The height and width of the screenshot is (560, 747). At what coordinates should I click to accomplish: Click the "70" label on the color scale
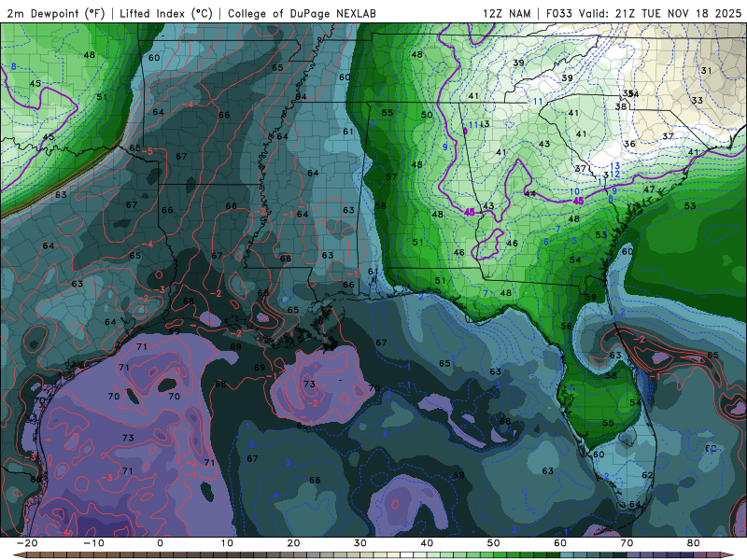click(x=627, y=543)
